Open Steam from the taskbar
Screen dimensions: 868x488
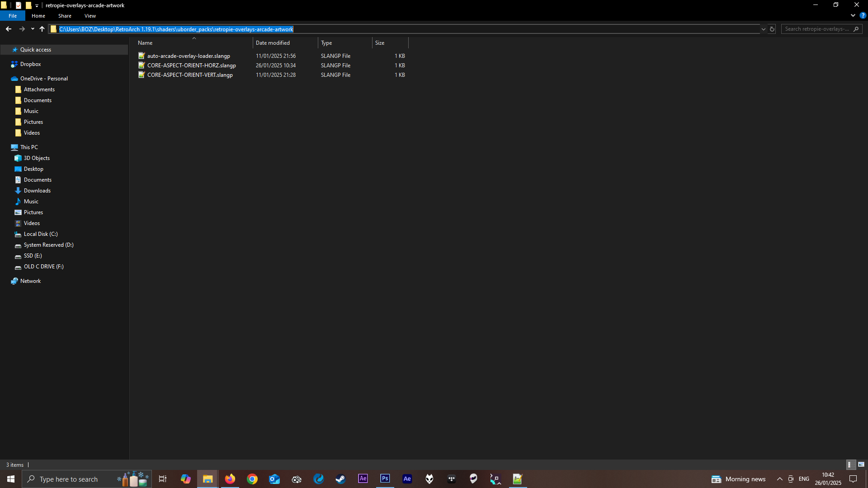point(340,479)
